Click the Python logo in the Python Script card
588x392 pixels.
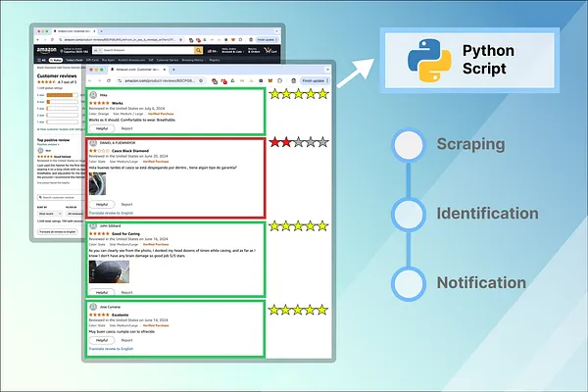pyautogui.click(x=429, y=61)
